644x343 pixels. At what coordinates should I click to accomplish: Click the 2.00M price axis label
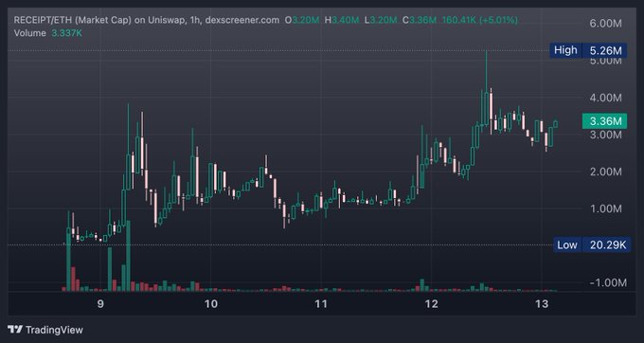(606, 171)
